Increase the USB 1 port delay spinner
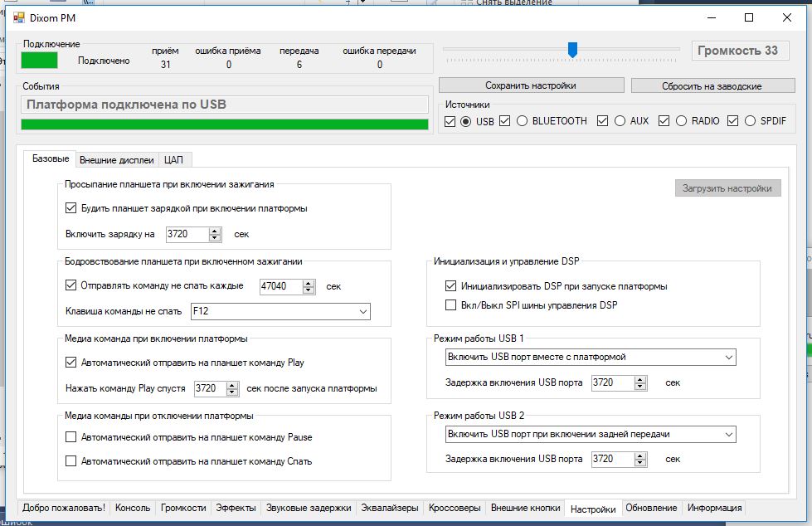The width and height of the screenshot is (812, 526). click(x=640, y=379)
